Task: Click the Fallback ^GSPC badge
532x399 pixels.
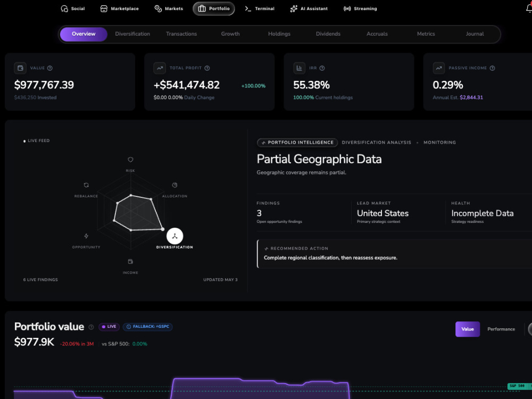Action: tap(147, 327)
